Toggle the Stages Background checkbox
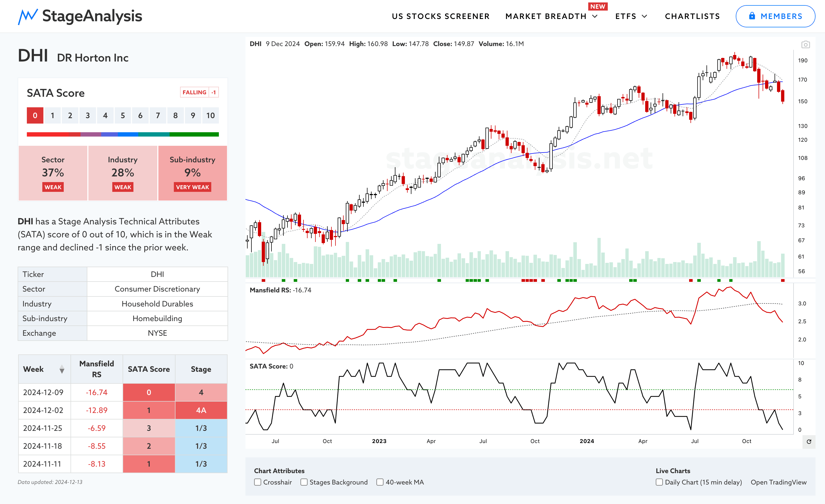The height and width of the screenshot is (504, 825). 304,482
